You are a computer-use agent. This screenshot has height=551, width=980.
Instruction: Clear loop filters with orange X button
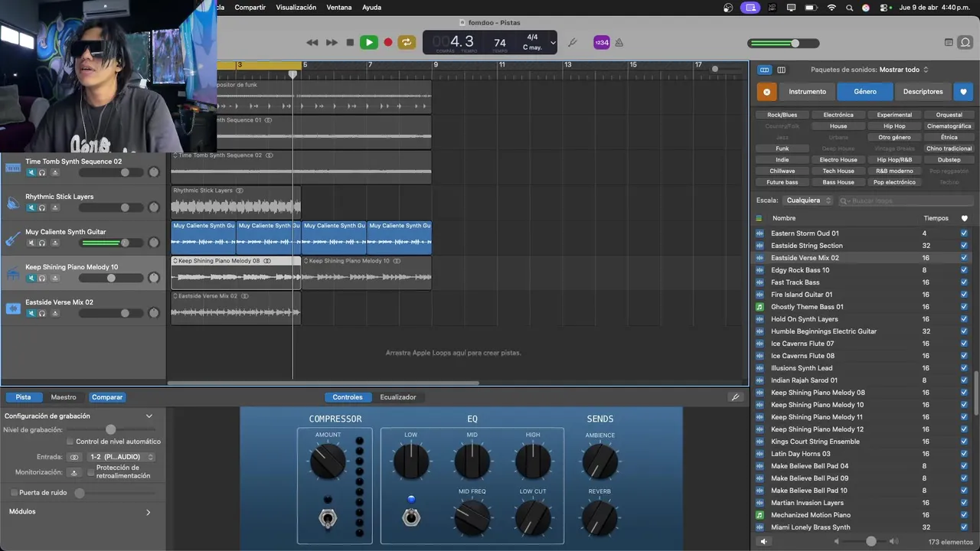[x=766, y=92]
